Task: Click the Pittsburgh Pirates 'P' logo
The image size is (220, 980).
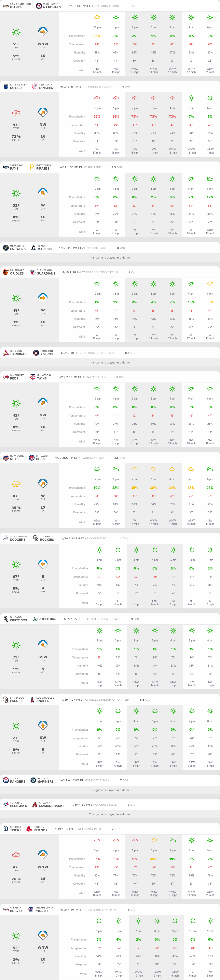Action: 32,167
